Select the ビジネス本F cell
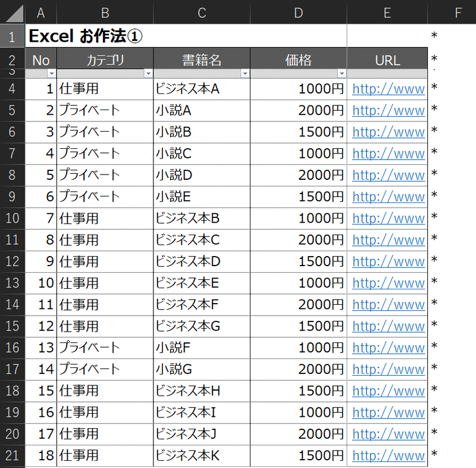This screenshot has height=468, width=476. (202, 305)
